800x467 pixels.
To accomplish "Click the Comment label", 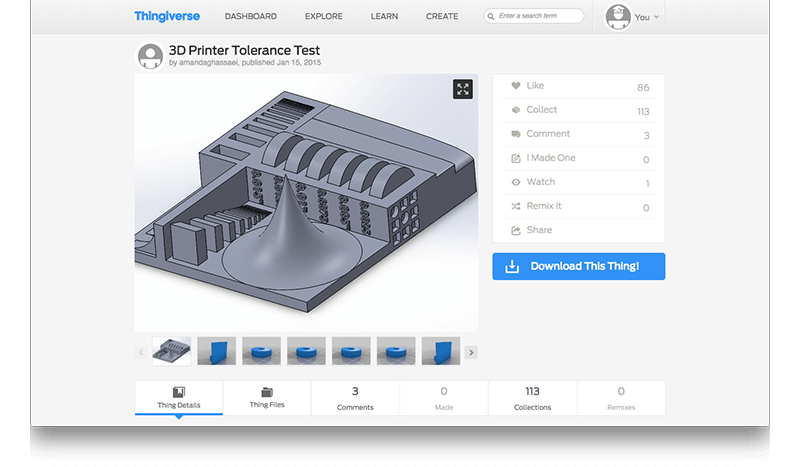I will click(x=548, y=134).
